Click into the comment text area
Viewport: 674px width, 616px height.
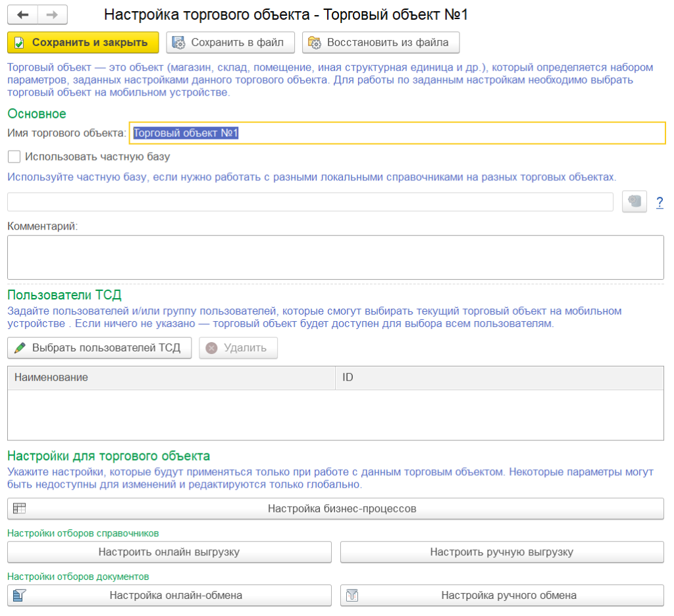click(335, 257)
